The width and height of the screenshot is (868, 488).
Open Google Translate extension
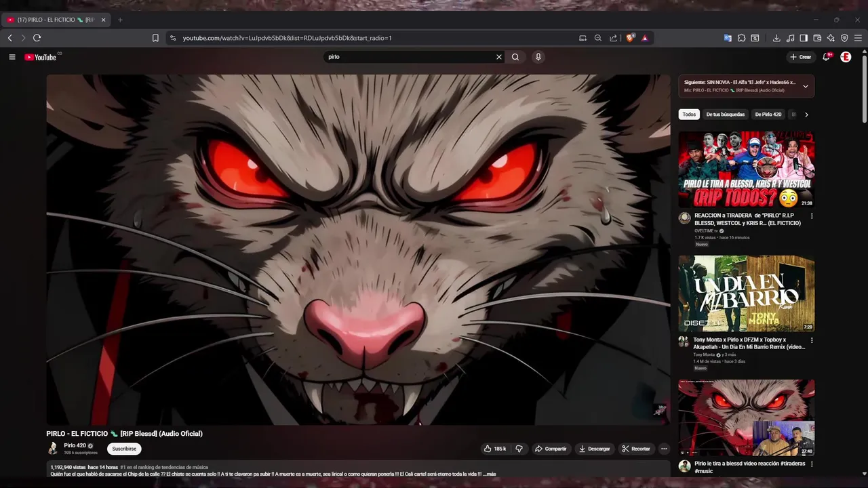pos(728,38)
